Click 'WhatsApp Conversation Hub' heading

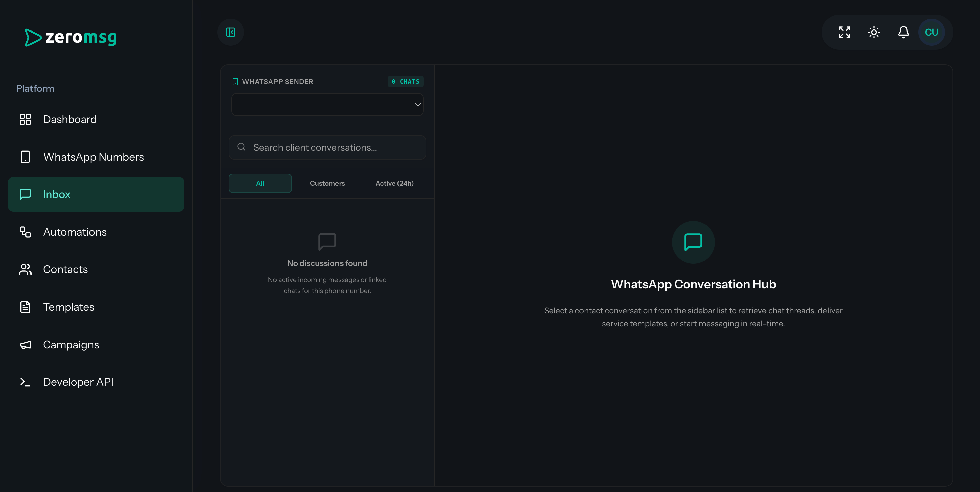(693, 284)
